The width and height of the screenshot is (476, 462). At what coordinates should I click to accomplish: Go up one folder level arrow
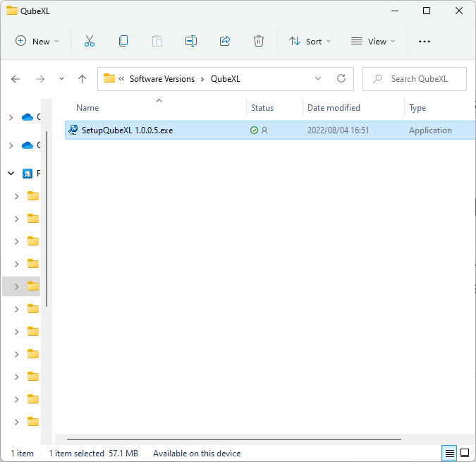click(x=82, y=79)
